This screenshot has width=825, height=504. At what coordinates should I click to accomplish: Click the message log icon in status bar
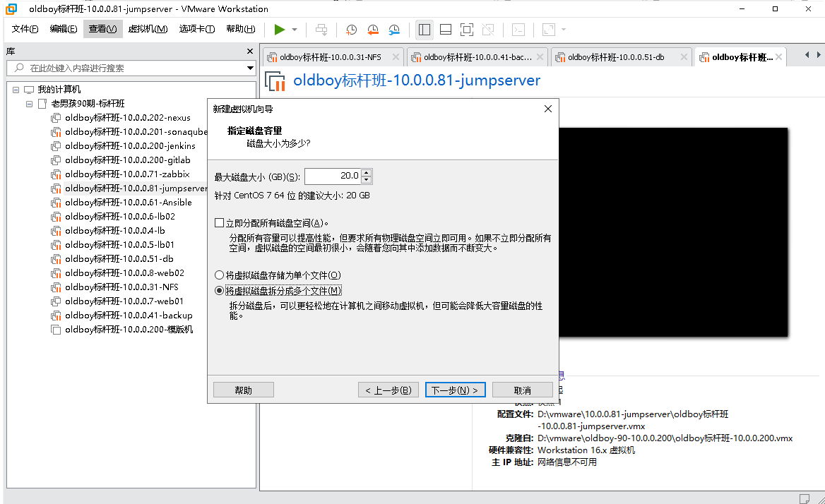point(804,498)
